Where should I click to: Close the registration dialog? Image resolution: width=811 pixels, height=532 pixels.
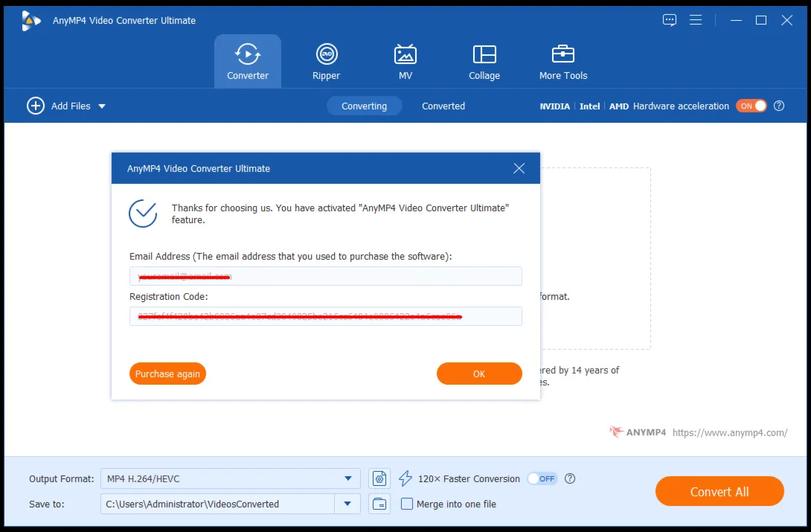point(519,169)
